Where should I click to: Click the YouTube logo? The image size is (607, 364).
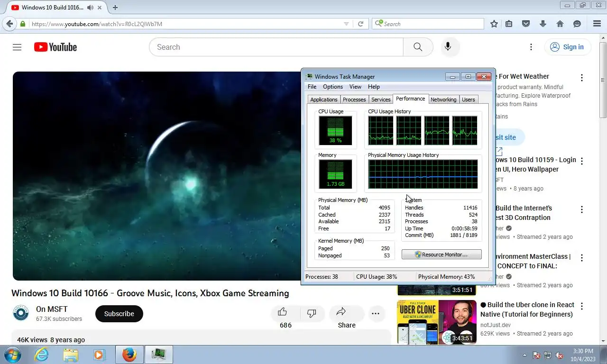point(55,47)
